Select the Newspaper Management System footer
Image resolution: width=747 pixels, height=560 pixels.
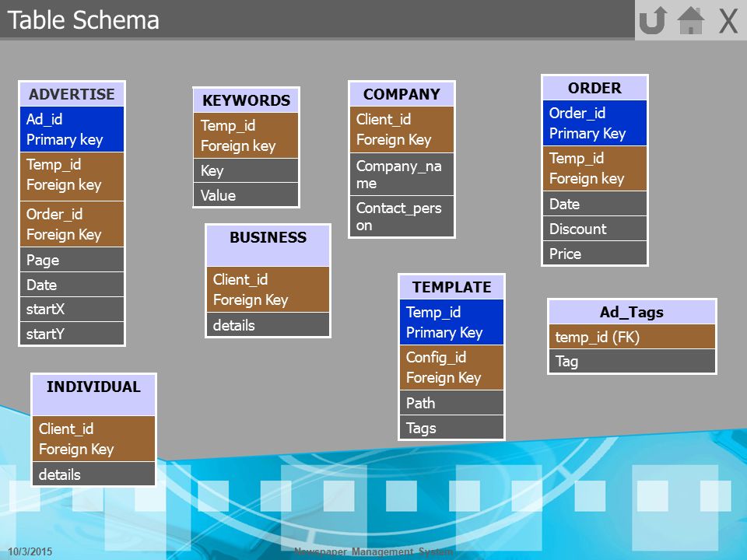click(373, 551)
